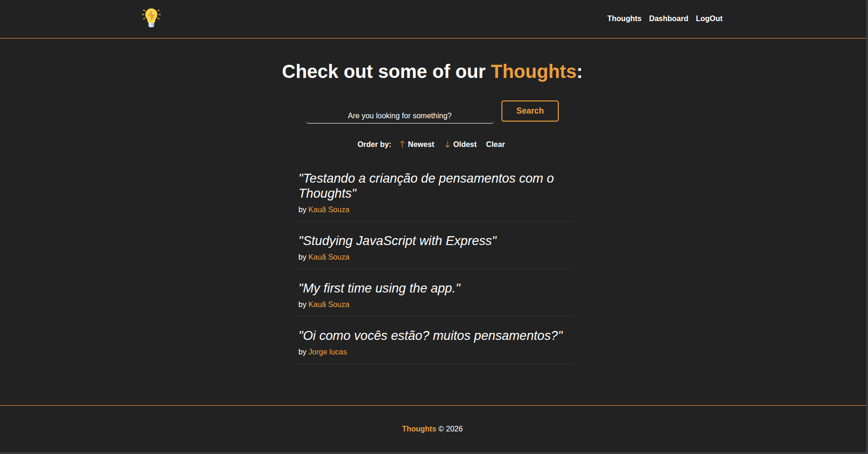Image resolution: width=868 pixels, height=454 pixels.
Task: Select Kauã Souza under 'My first time' thought
Action: (328, 304)
